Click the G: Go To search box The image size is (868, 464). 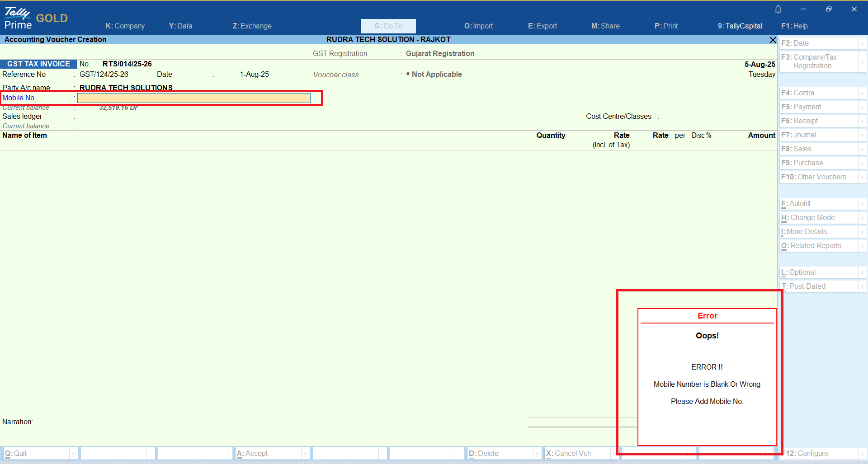click(388, 26)
